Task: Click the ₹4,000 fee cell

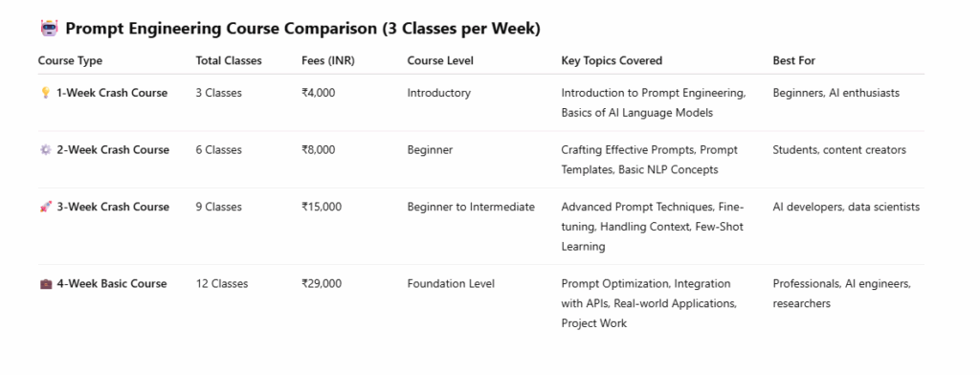Action: (x=318, y=93)
